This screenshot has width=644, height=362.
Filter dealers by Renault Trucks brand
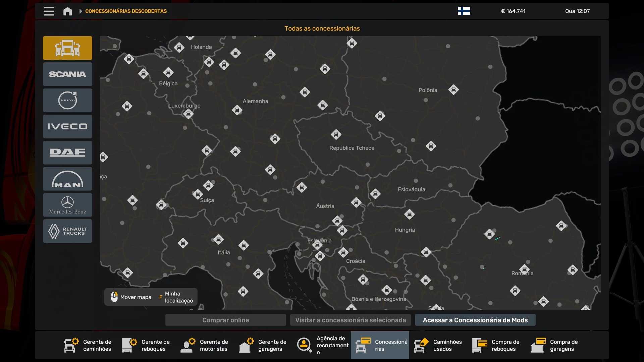click(67, 231)
